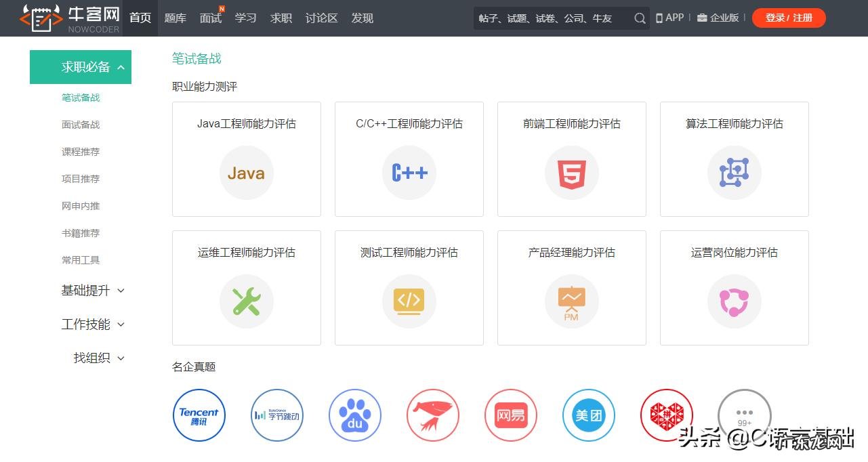
Task: Select the Java工程师能力评估 Java icon
Action: pyautogui.click(x=246, y=173)
